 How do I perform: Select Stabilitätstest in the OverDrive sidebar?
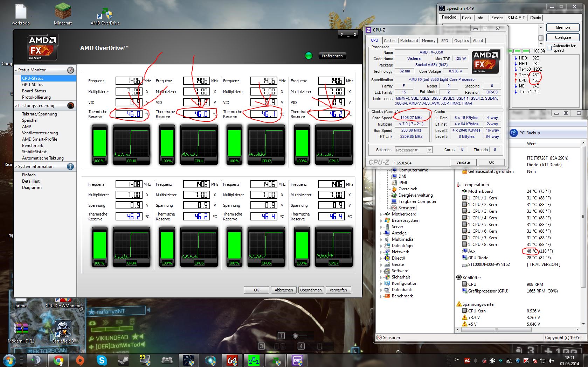34,152
